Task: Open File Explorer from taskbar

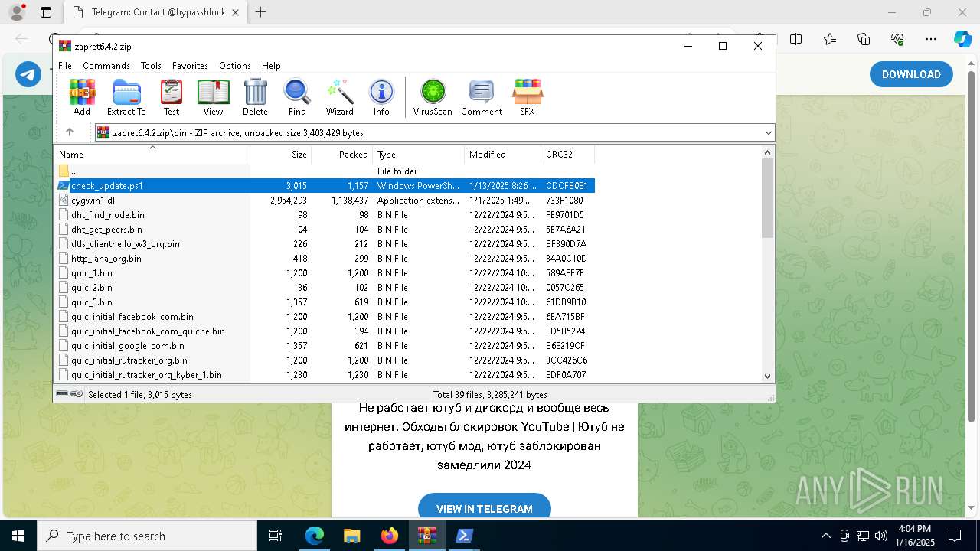Action: [x=351, y=536]
